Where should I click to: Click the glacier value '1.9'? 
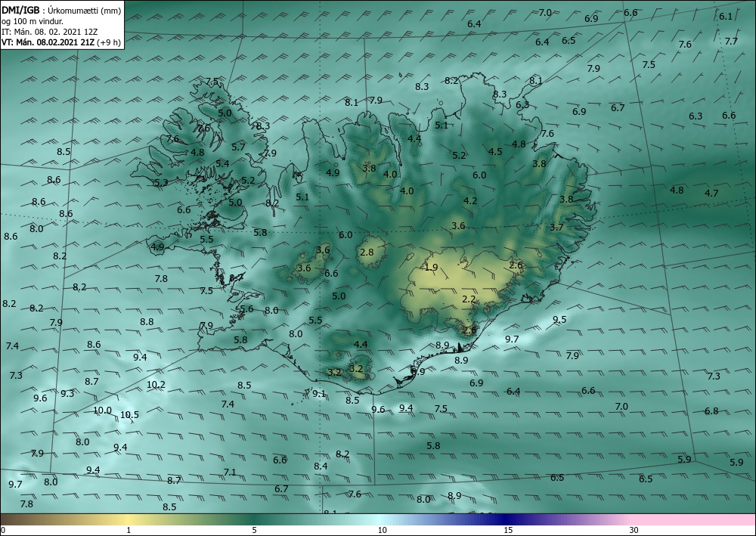pos(431,268)
